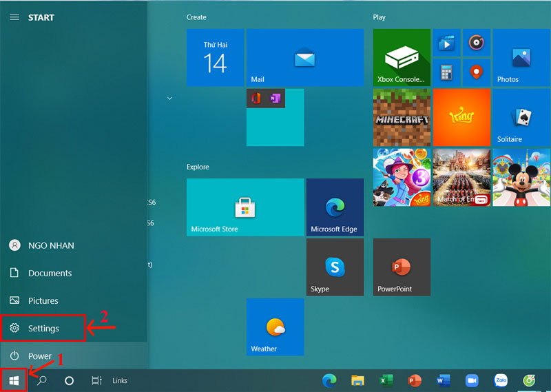Open the OneNote icon in the tile folder
The width and height of the screenshot is (551, 392).
[x=275, y=98]
